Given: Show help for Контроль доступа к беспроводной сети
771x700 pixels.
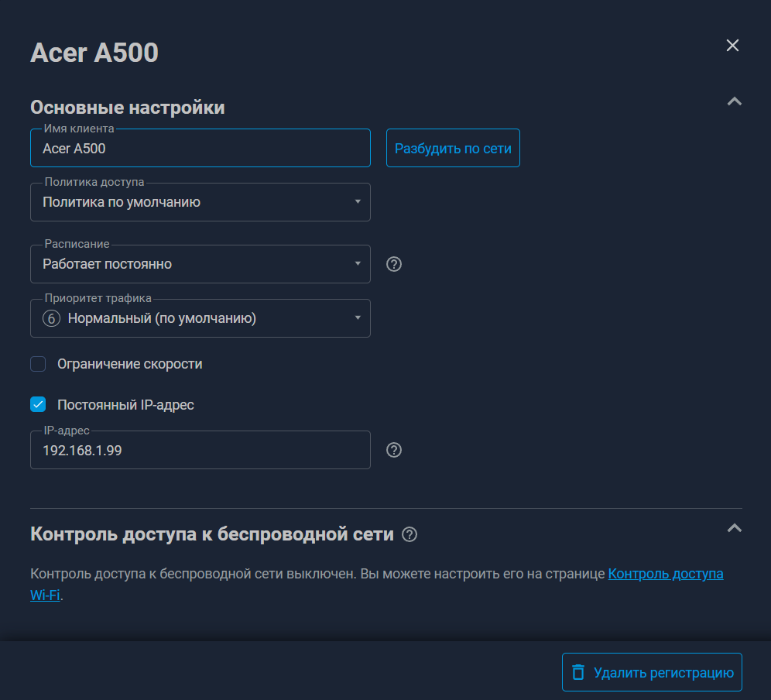Looking at the screenshot, I should (x=409, y=534).
